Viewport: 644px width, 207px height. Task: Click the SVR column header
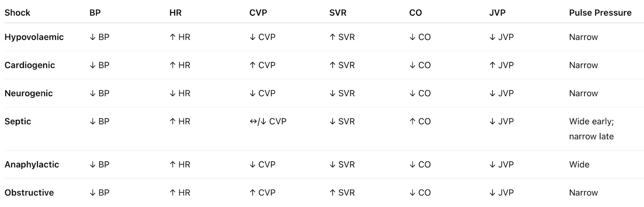[x=338, y=12]
